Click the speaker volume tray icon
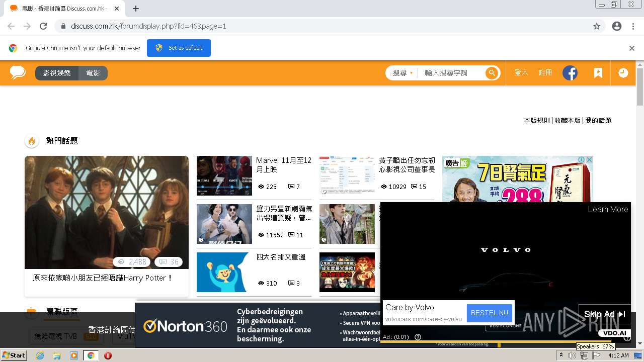Image resolution: width=644 pixels, height=362 pixels. (572, 355)
